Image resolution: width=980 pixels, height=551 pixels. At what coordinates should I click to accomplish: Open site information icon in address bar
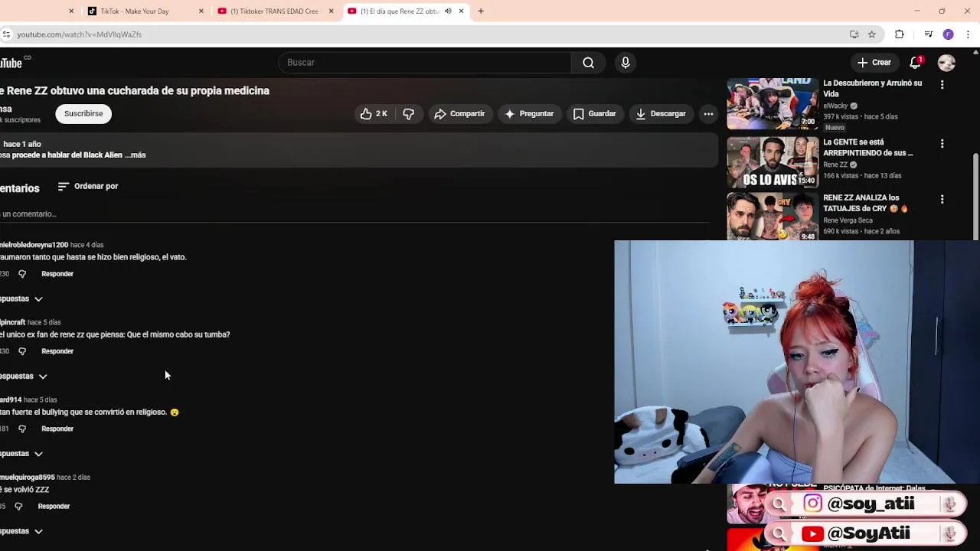click(x=6, y=34)
